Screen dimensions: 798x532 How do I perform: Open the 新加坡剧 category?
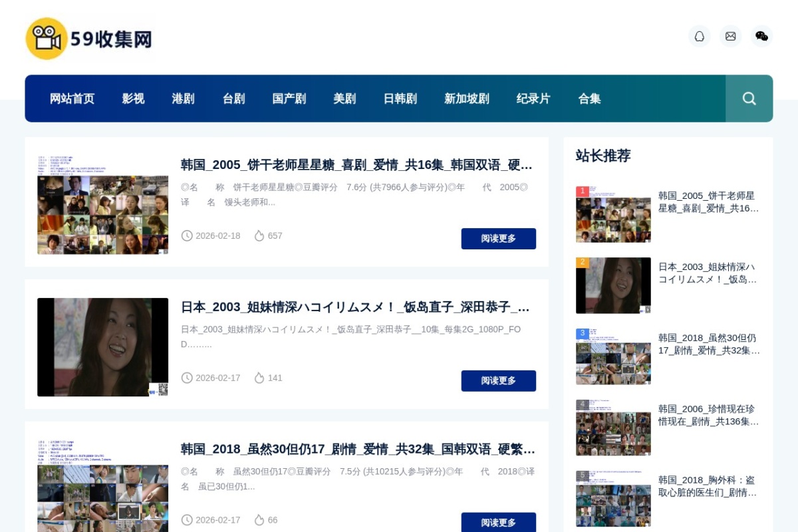pos(467,98)
